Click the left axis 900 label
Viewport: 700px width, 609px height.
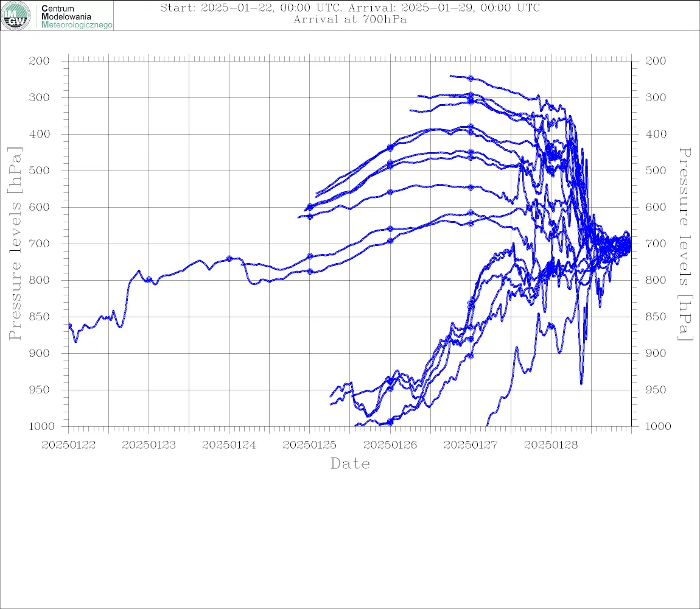pyautogui.click(x=40, y=353)
